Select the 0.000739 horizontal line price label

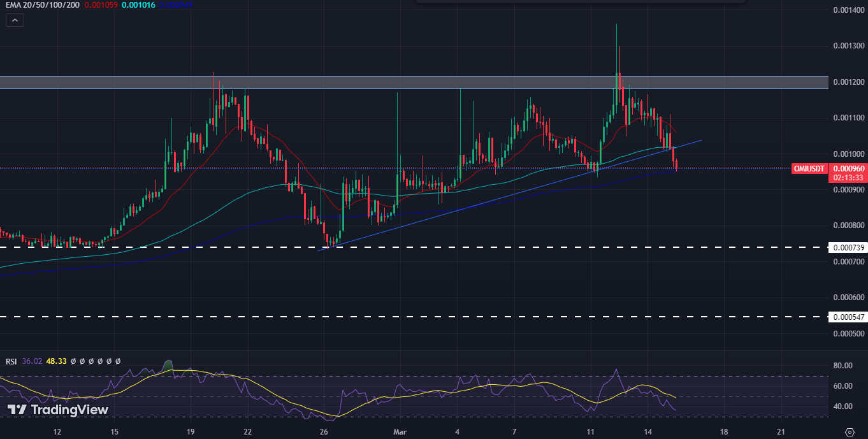tap(847, 247)
